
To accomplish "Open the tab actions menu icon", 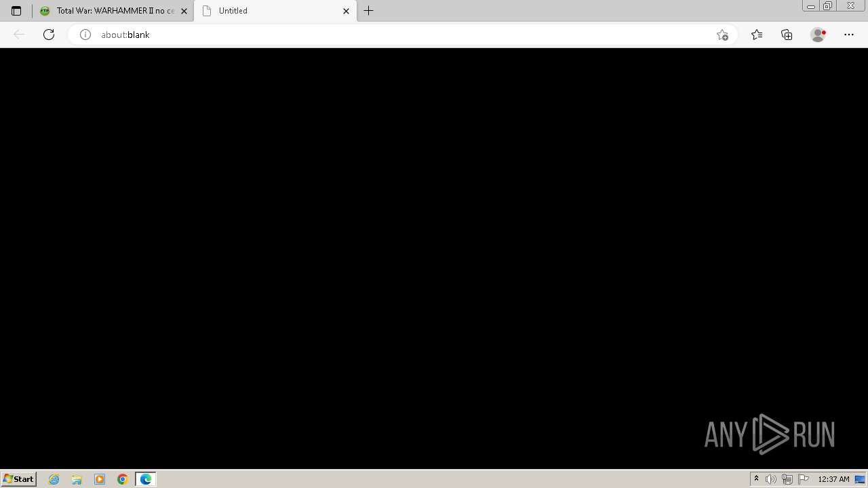I will 16,11.
